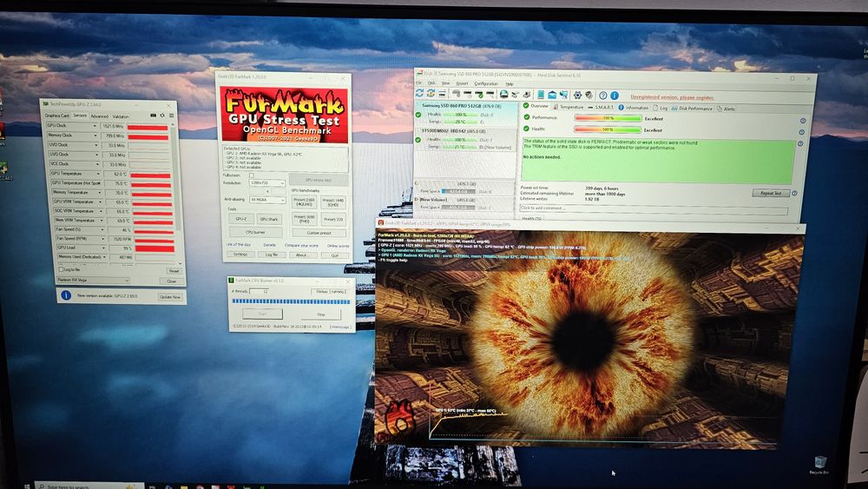Image resolution: width=868 pixels, height=489 pixels.
Task: Open the FurMark Resolution 1280x720 dropdown
Action: (x=267, y=183)
